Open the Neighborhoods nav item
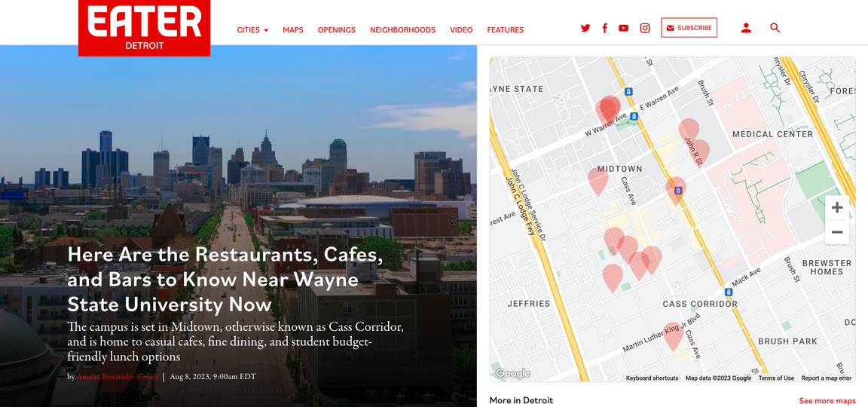The width and height of the screenshot is (868, 407). (402, 30)
